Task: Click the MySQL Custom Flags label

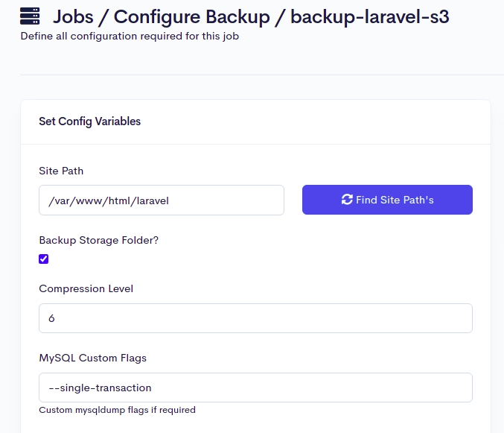Action: pos(92,358)
